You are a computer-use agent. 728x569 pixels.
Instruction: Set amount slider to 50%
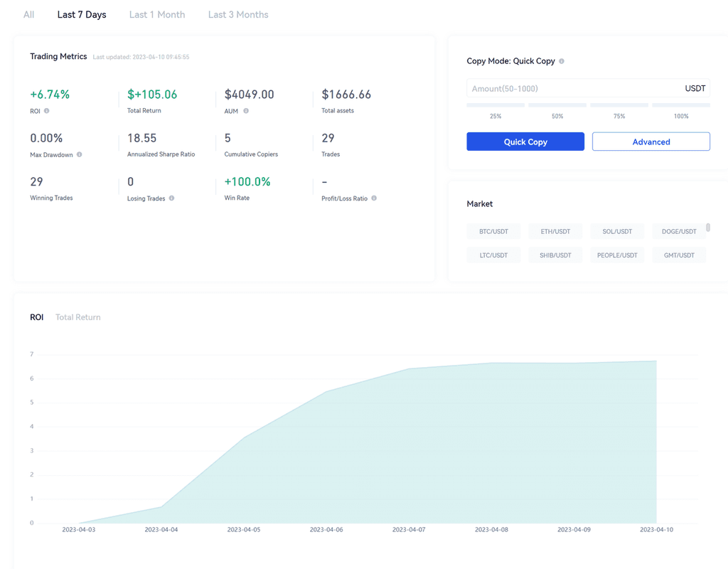557,105
